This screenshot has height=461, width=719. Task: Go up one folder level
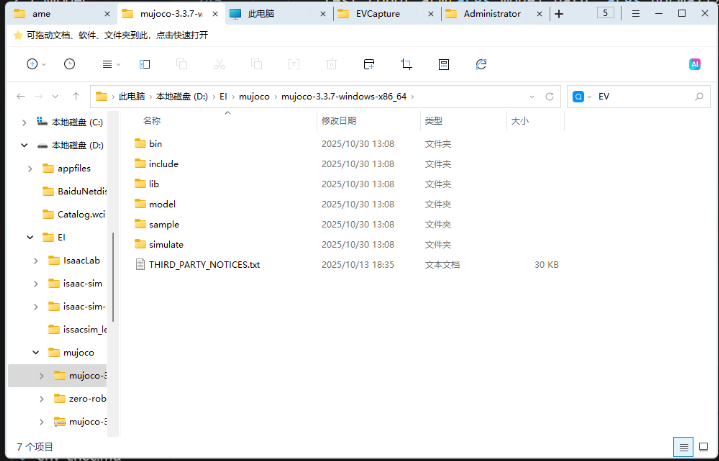(76, 96)
